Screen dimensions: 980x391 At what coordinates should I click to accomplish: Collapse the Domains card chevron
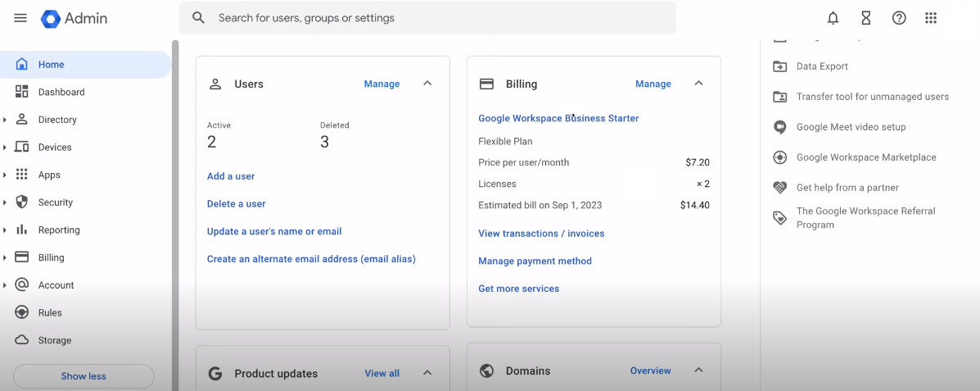pyautogui.click(x=698, y=371)
